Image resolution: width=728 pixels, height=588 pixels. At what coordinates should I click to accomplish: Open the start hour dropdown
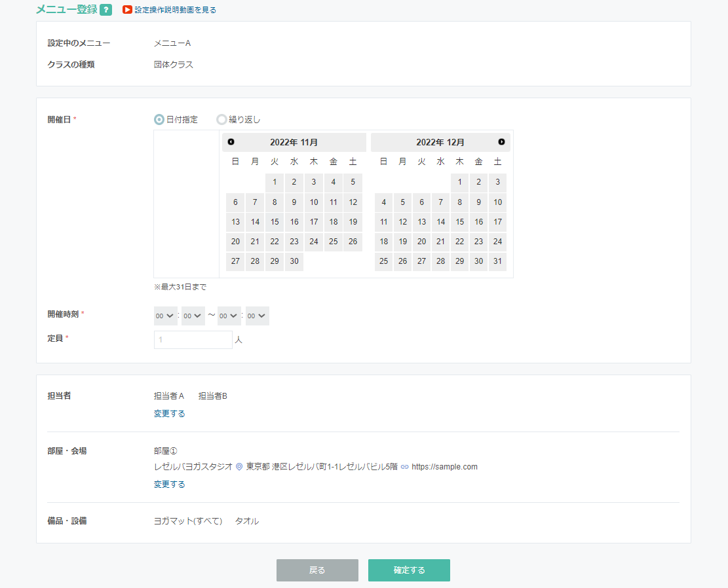pos(165,316)
